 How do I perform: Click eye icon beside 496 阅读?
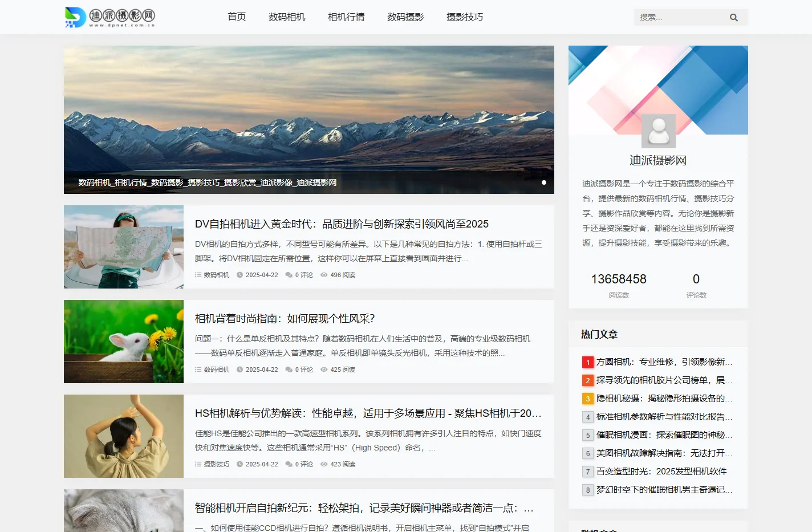[324, 275]
